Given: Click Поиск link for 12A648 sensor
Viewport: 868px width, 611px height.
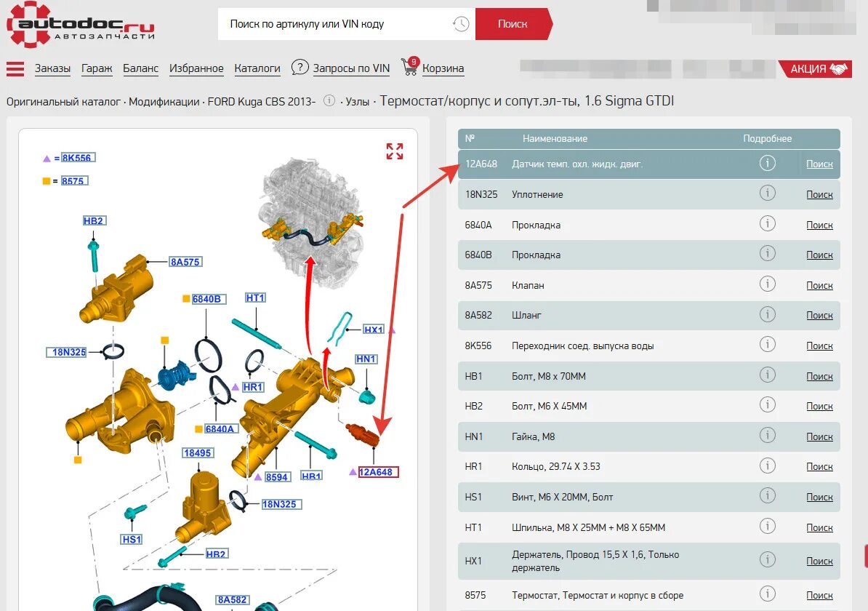Looking at the screenshot, I should [819, 164].
